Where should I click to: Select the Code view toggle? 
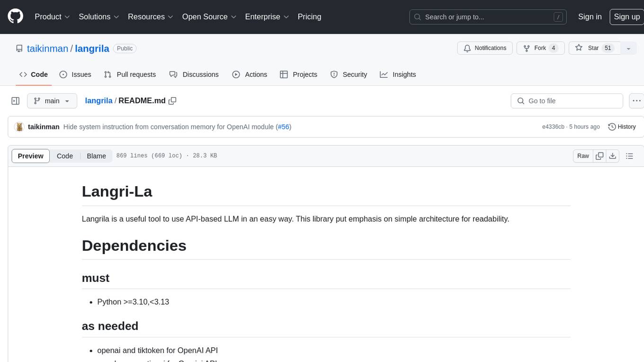[x=65, y=156]
